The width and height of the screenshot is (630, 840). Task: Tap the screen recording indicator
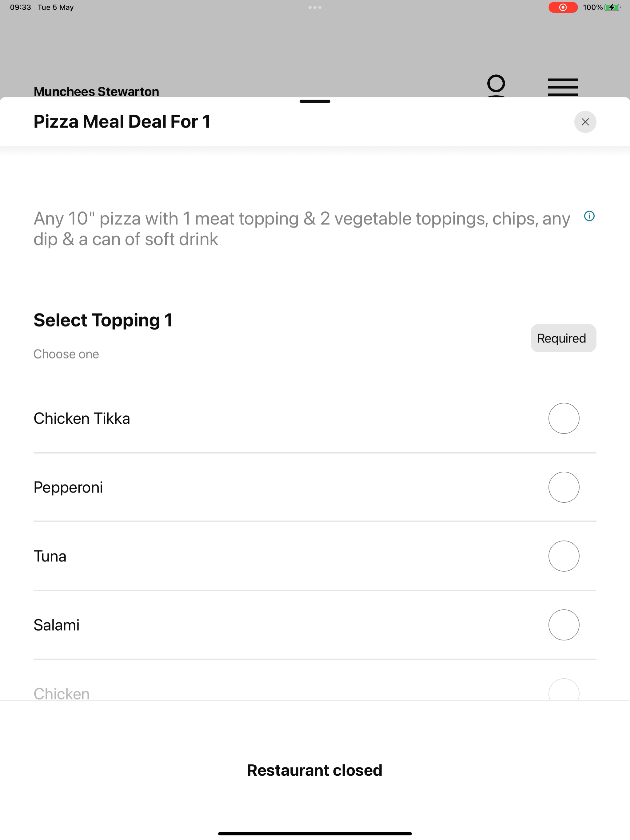pos(563,7)
